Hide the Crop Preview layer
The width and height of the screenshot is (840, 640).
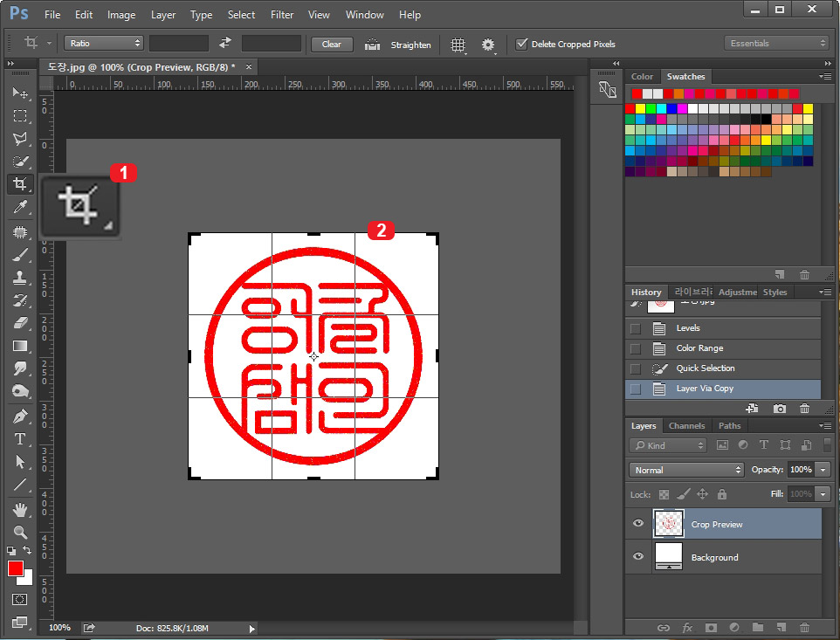point(638,523)
